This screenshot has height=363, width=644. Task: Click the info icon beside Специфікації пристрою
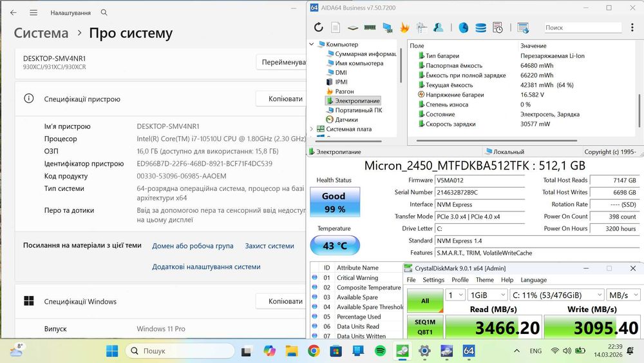click(x=29, y=99)
